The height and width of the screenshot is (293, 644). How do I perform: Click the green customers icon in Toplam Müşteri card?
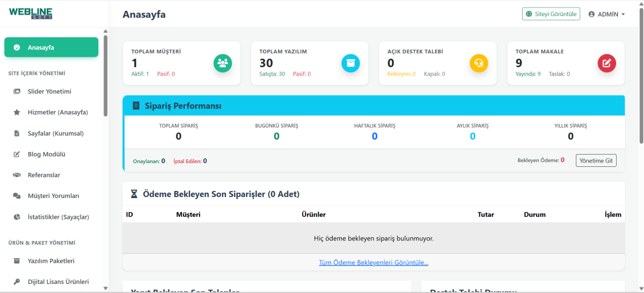coord(223,63)
